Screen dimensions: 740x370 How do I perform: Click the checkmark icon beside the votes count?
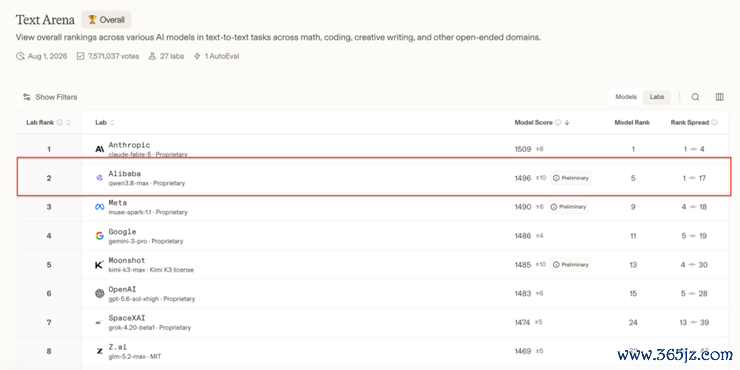80,56
